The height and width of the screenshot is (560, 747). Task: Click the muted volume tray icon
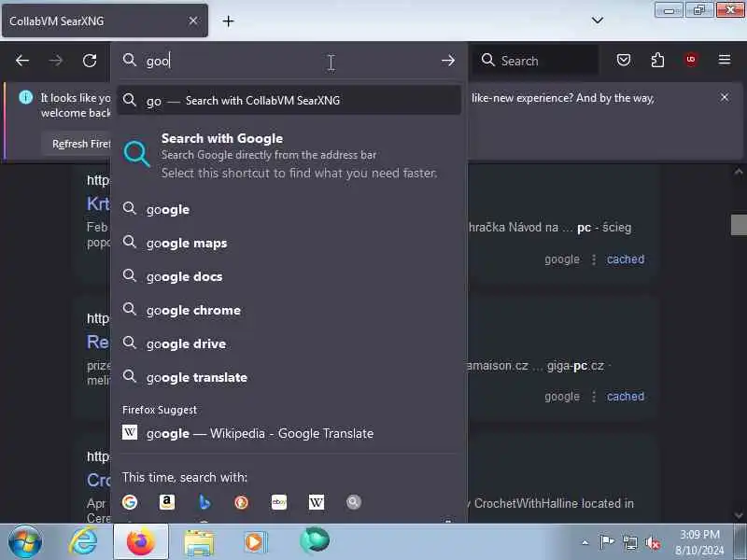tap(652, 542)
